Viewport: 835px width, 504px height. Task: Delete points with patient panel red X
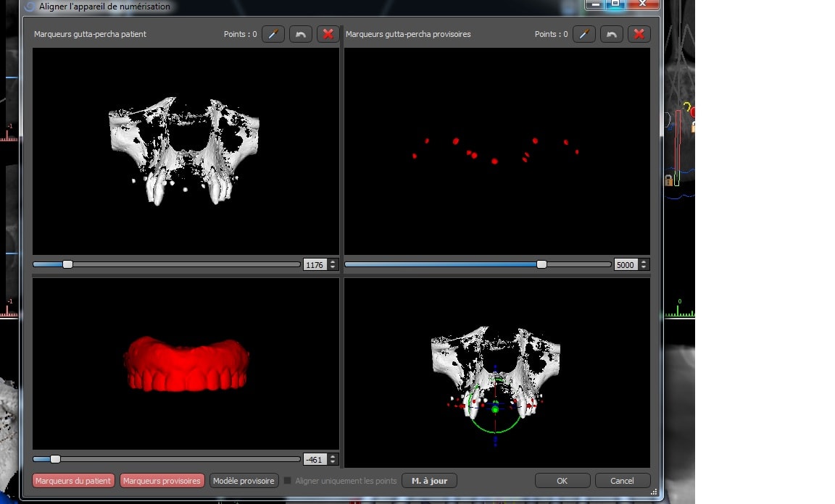click(328, 34)
